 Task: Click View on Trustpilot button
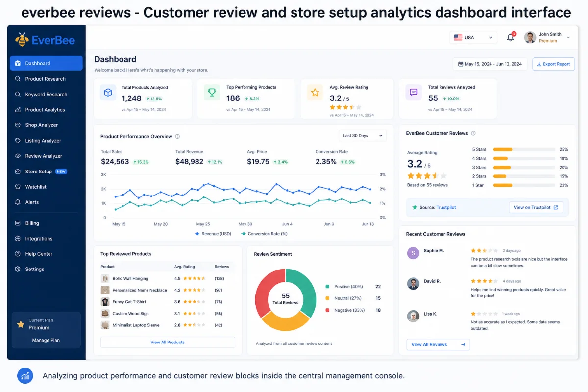point(536,207)
